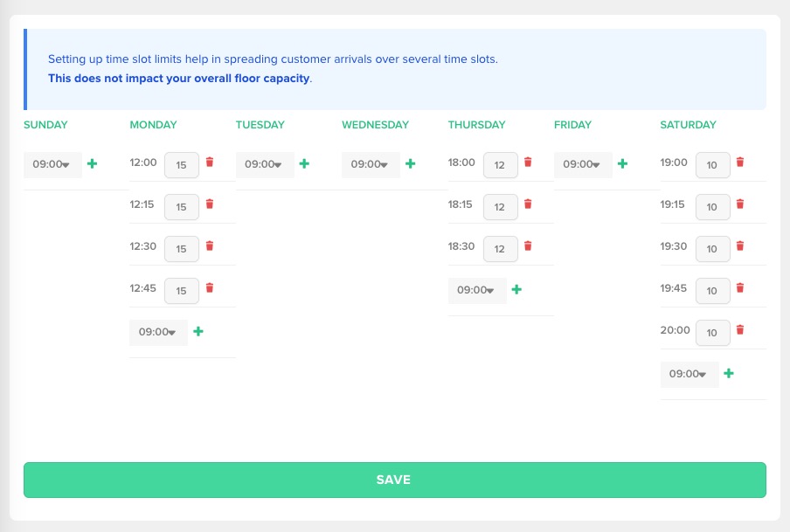Delete the Saturday 20:00 slot

pyautogui.click(x=739, y=330)
